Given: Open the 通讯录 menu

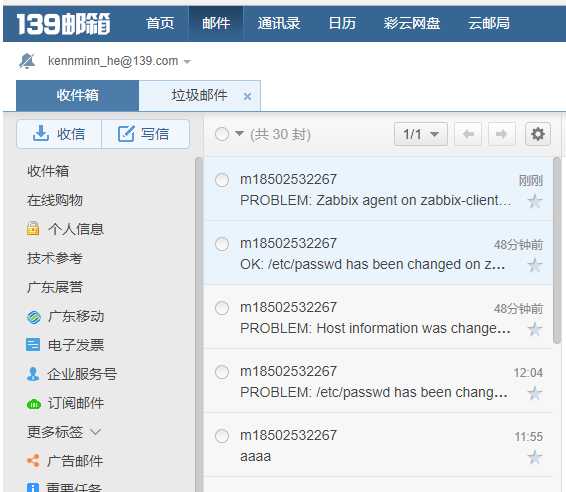Looking at the screenshot, I should click(279, 23).
